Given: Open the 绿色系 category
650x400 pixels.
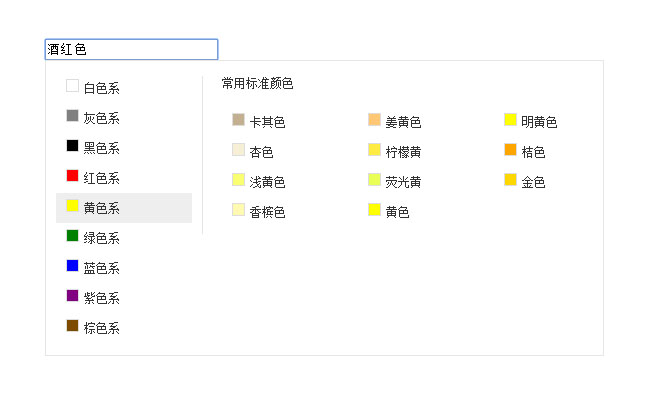Looking at the screenshot, I should pyautogui.click(x=93, y=238).
